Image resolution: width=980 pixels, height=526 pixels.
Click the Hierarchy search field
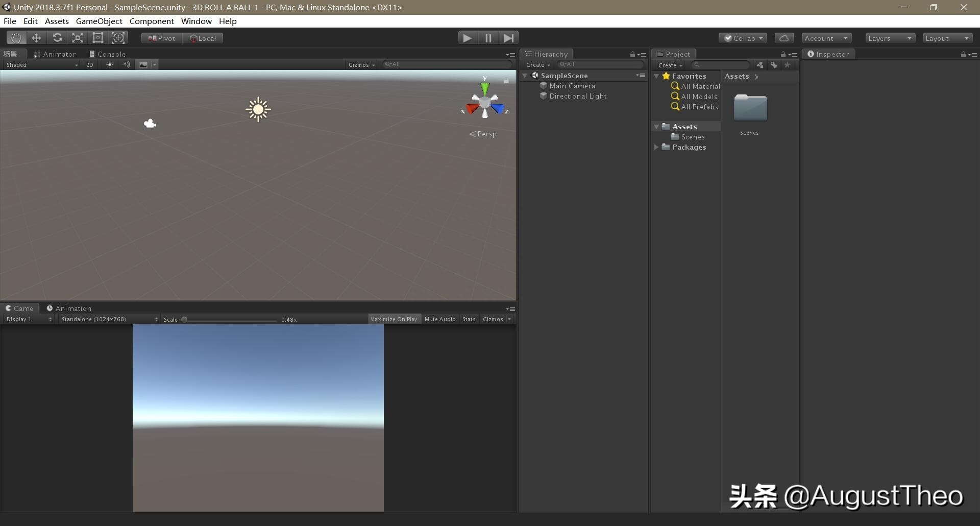601,64
